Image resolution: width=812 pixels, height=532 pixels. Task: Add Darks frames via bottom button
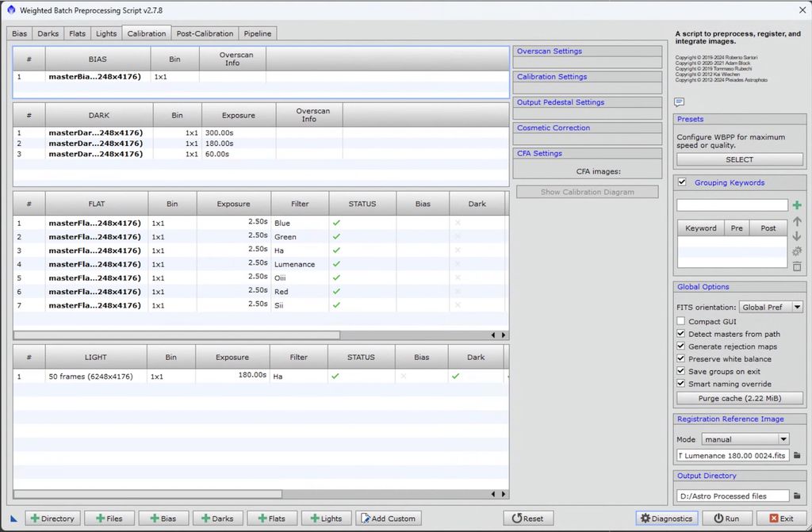click(217, 519)
